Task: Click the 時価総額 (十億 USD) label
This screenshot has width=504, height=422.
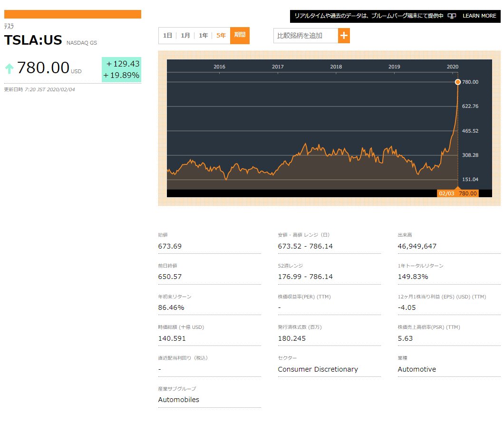Action: (x=181, y=327)
